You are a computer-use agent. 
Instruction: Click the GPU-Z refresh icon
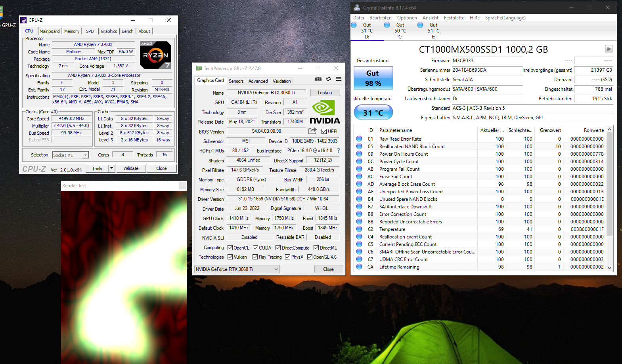(x=328, y=79)
